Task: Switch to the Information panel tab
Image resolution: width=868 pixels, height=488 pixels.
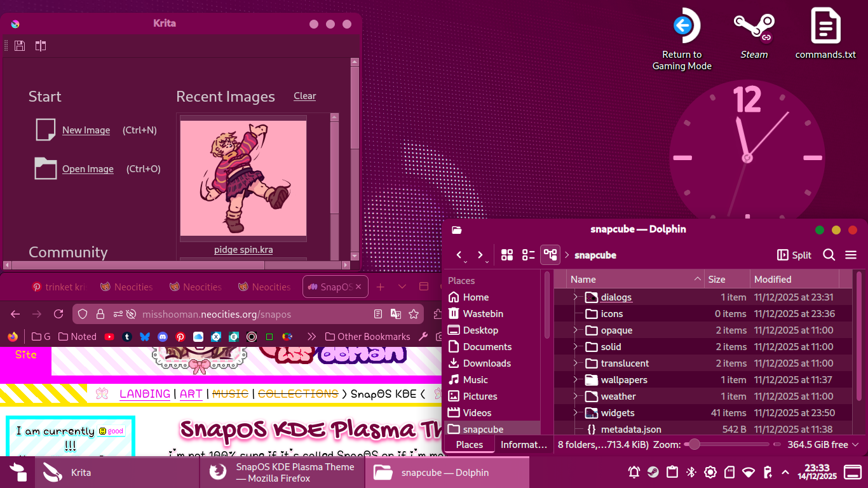Action: [x=523, y=445]
